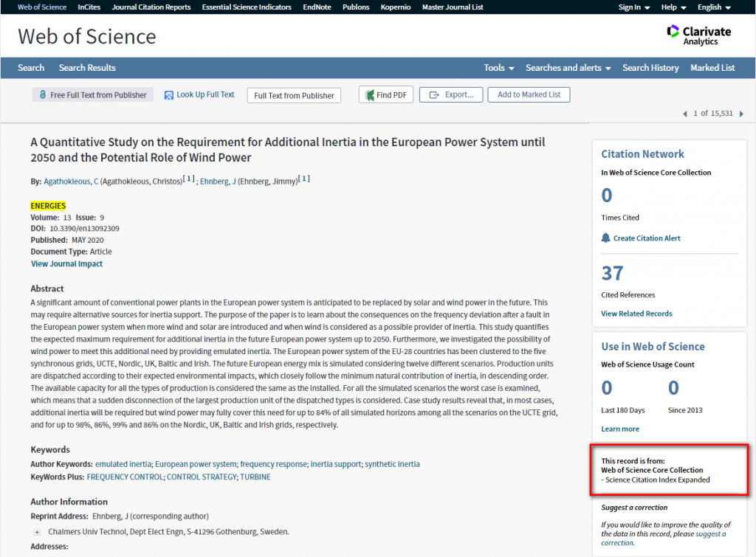Expand the reprint address plus icon

37,532
